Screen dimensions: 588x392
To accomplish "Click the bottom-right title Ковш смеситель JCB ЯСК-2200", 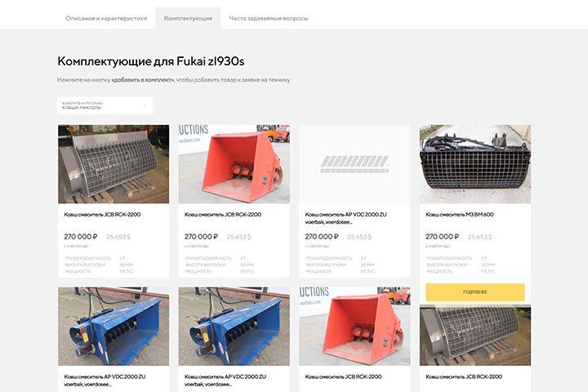I will tap(464, 376).
